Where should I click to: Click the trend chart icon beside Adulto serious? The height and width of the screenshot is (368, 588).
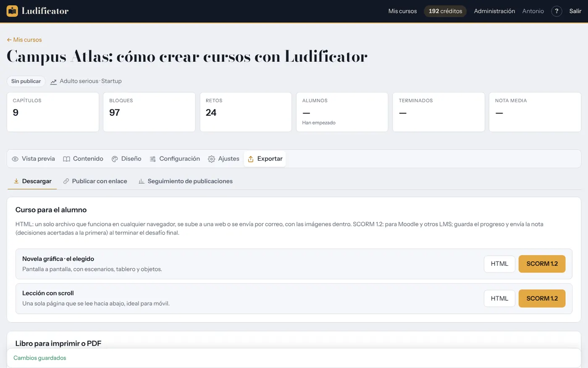click(x=53, y=82)
